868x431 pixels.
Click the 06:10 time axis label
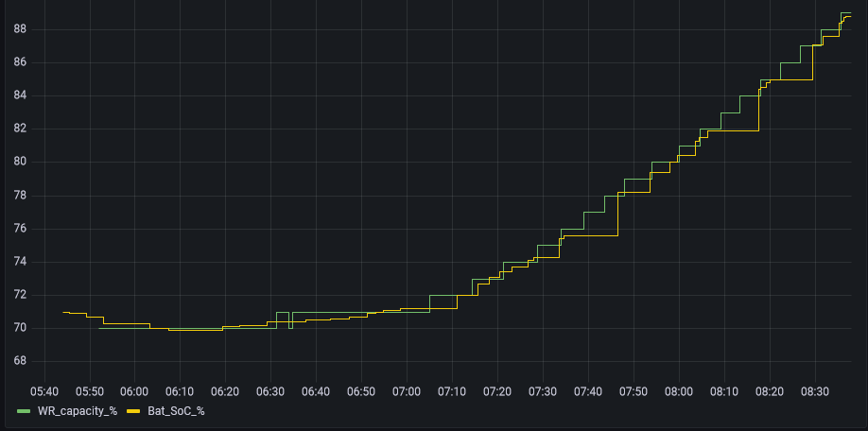pyautogui.click(x=180, y=391)
